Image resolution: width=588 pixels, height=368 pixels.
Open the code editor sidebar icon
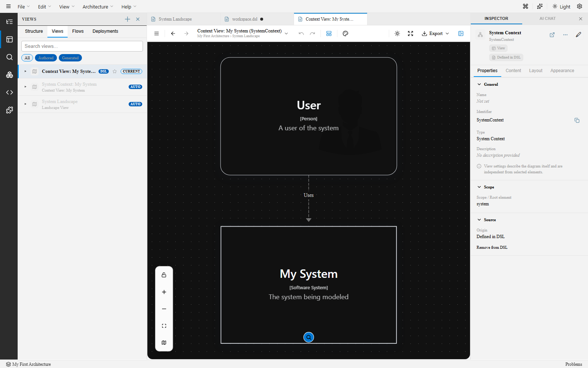click(10, 92)
